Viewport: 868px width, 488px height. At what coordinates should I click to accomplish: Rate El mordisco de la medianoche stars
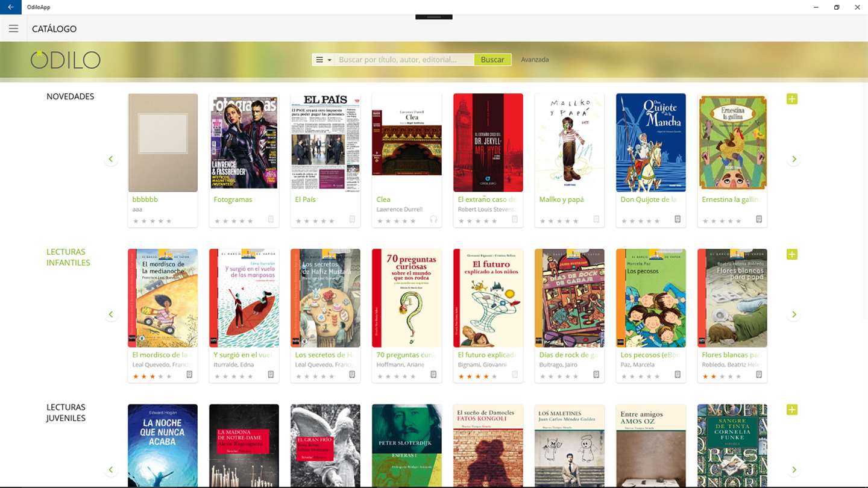152,377
